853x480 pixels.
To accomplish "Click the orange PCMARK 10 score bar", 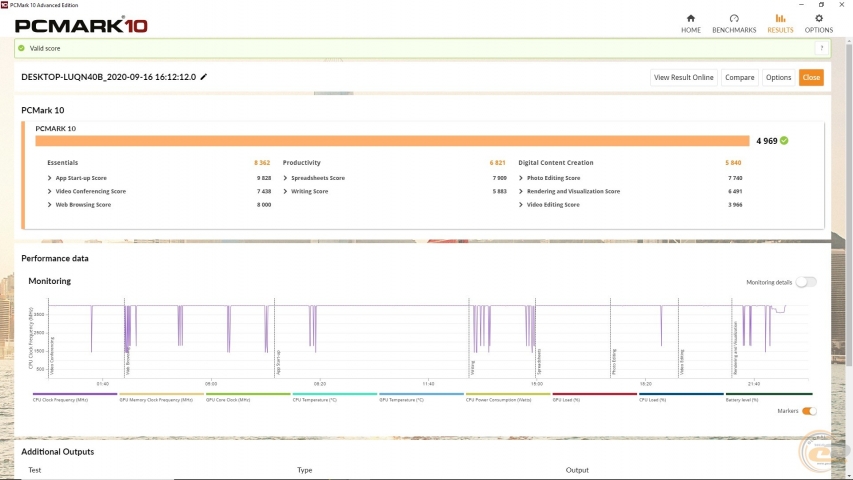I will coord(392,141).
